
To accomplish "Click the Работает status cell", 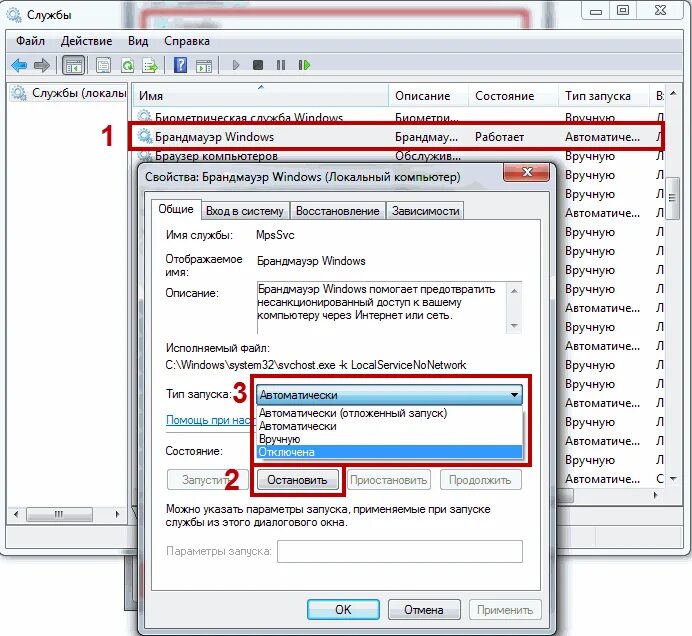I will coord(499,137).
